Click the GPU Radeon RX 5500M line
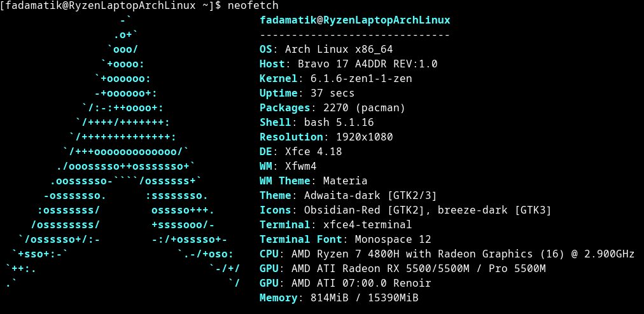This screenshot has height=314, width=644. [402, 268]
